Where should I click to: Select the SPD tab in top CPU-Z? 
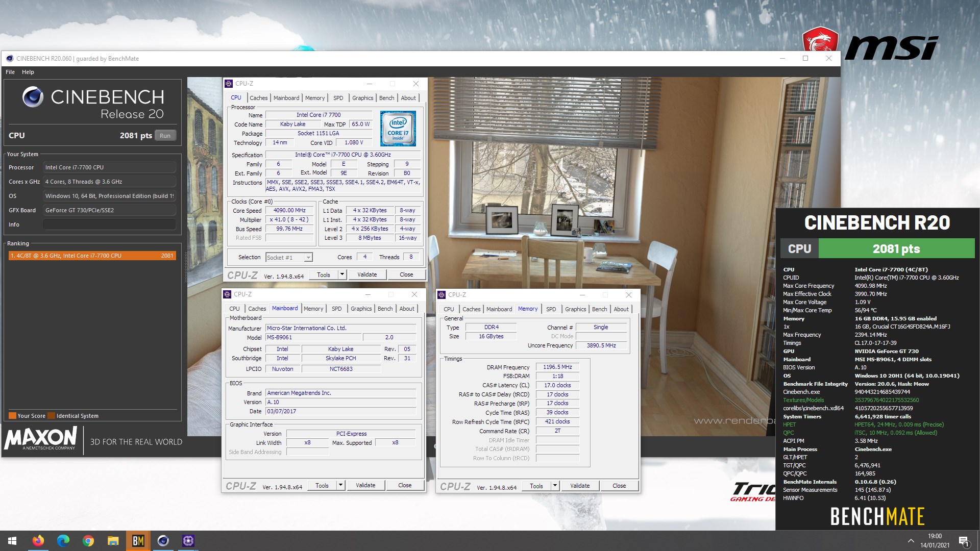338,98
